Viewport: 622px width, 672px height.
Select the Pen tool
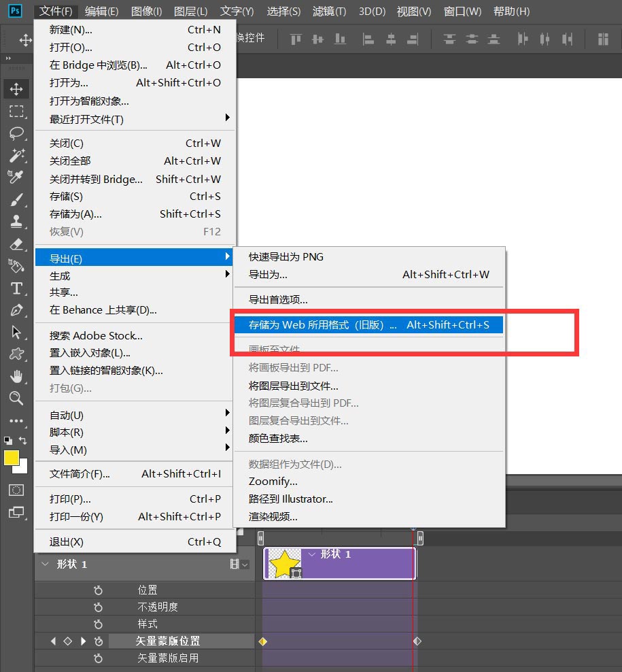(16, 310)
